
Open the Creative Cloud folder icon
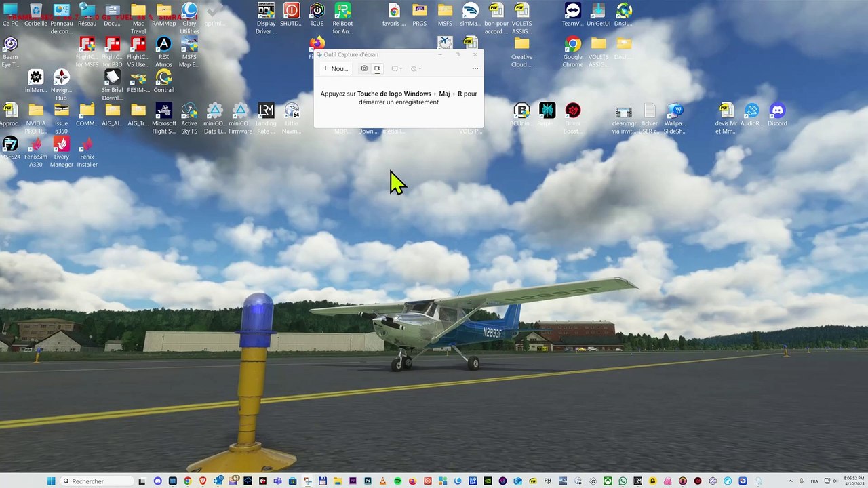point(521,52)
